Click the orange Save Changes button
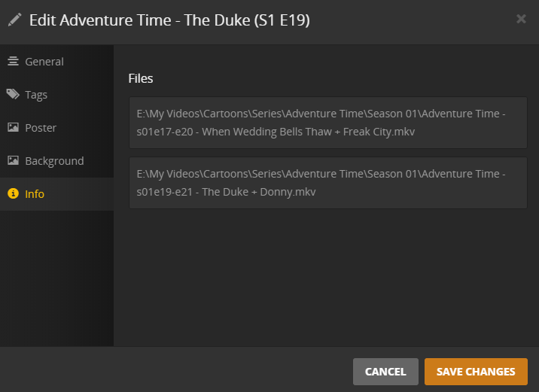539x392 pixels. coord(476,372)
